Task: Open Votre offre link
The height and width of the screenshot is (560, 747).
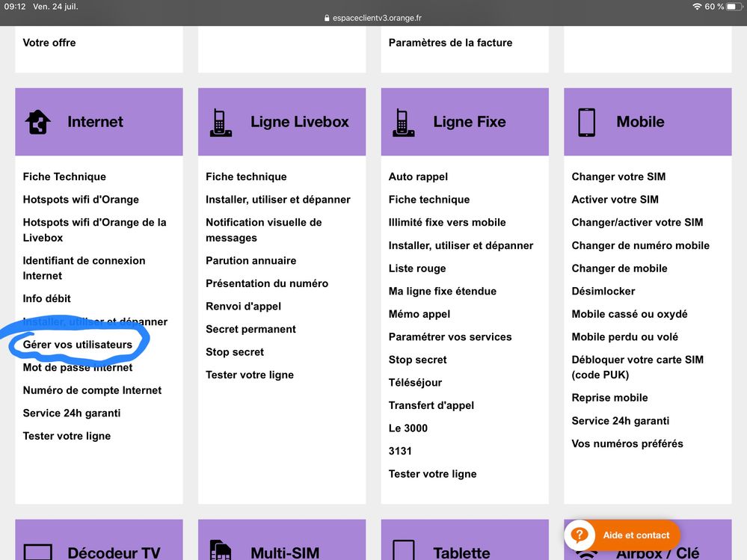Action: point(49,43)
